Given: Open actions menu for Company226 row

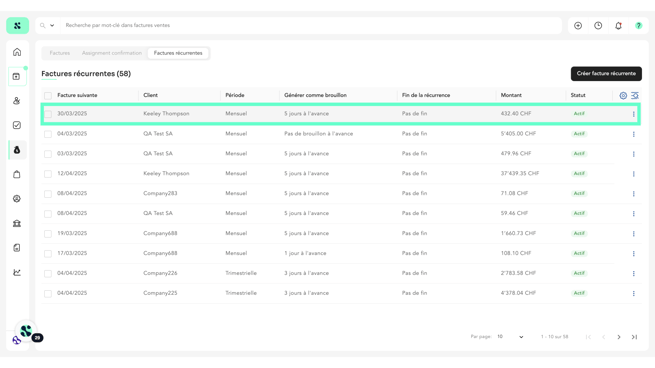Looking at the screenshot, I should 633,274.
